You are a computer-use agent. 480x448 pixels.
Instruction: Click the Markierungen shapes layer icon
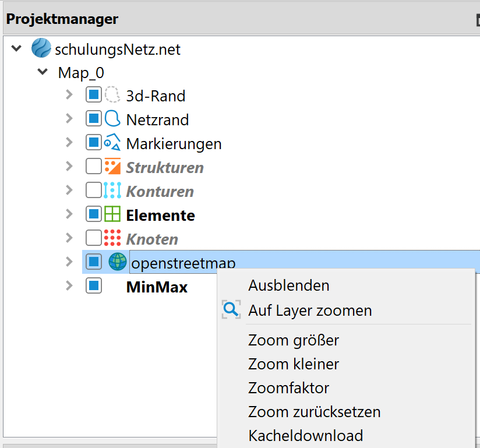pos(112,143)
